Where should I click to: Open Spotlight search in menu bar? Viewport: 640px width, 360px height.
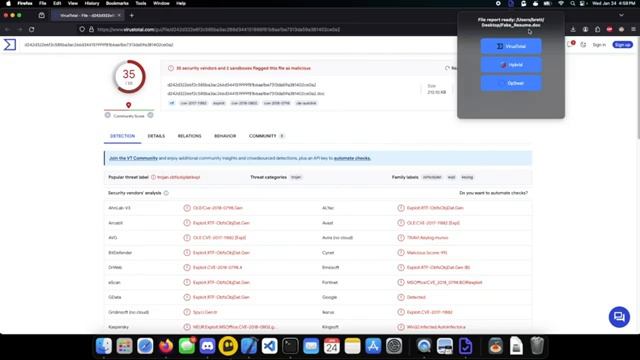click(x=573, y=3)
